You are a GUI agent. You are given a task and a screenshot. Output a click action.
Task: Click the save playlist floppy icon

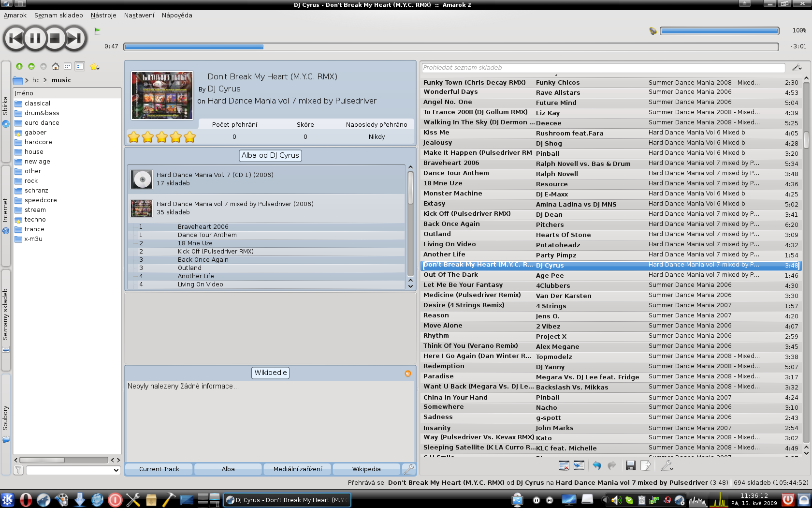[x=630, y=465]
